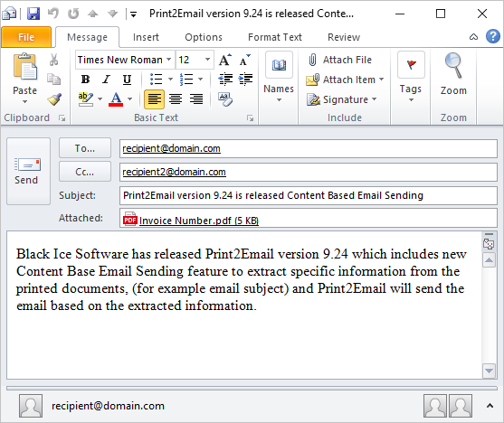504x423 pixels.
Task: Click the Save floppy disk icon
Action: point(33,14)
